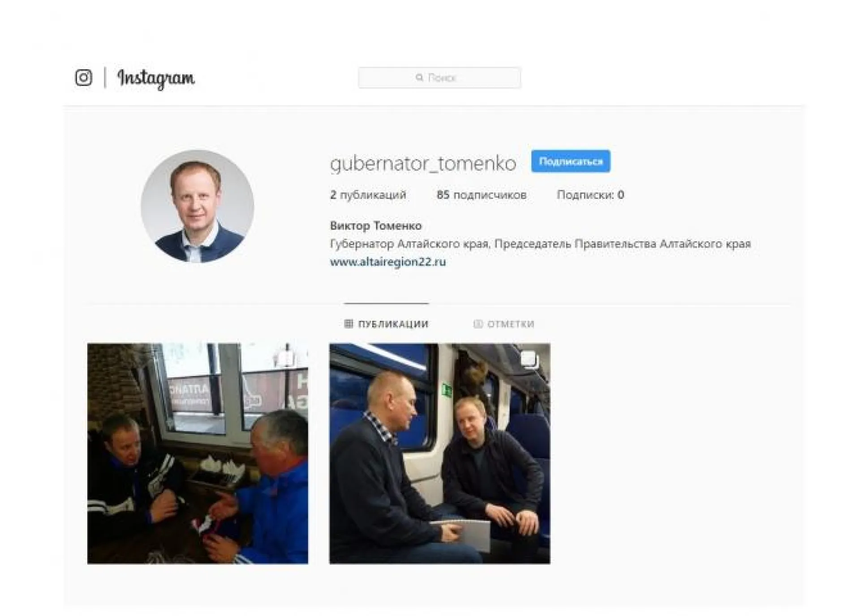Open the Подписки: 0 following list
The height and width of the screenshot is (616, 860).
pyautogui.click(x=590, y=195)
